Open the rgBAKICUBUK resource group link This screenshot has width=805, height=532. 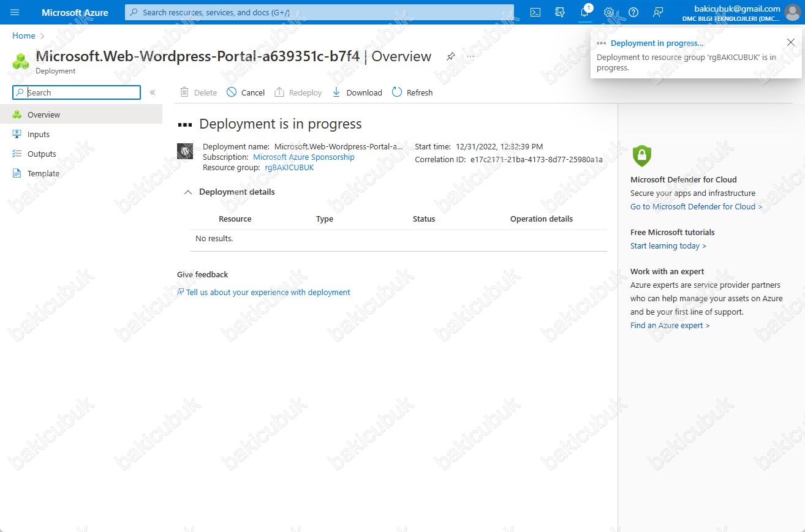click(289, 168)
